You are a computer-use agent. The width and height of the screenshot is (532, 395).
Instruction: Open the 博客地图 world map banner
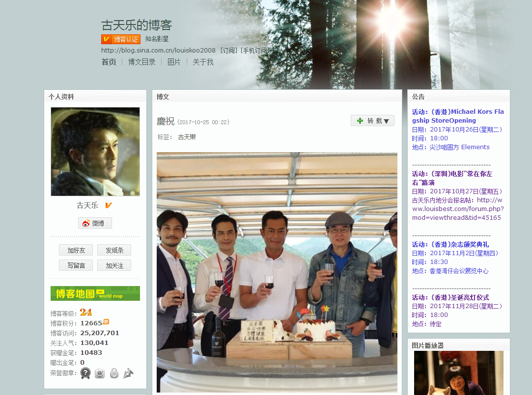(x=95, y=293)
